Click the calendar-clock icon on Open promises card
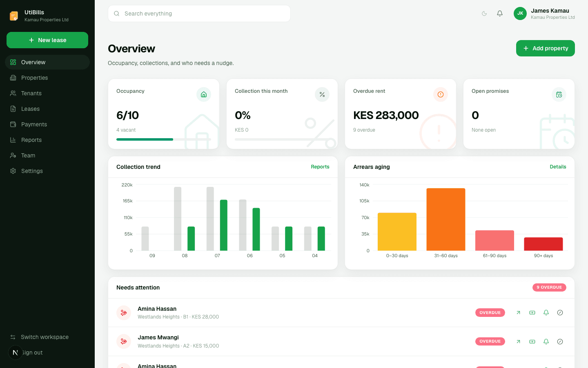588x368 pixels. point(559,94)
